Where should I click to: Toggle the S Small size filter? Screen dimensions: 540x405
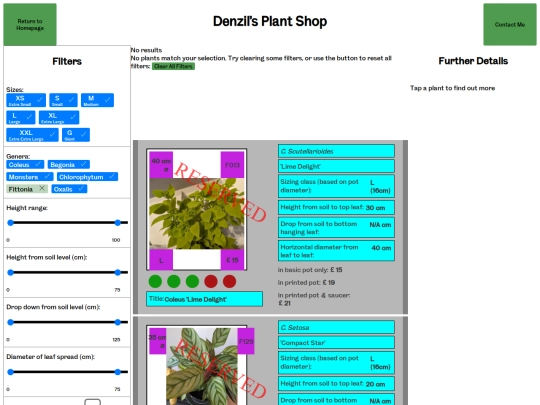63,100
